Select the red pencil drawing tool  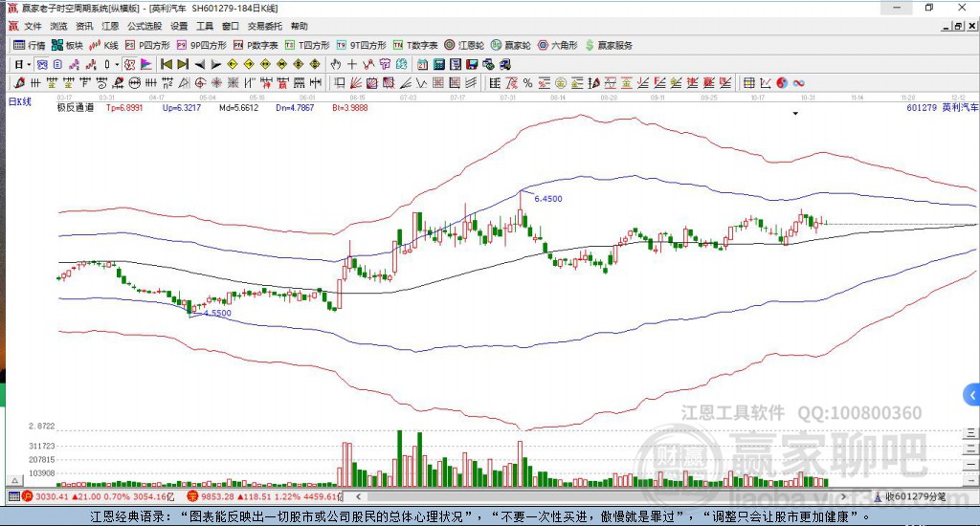[19, 82]
